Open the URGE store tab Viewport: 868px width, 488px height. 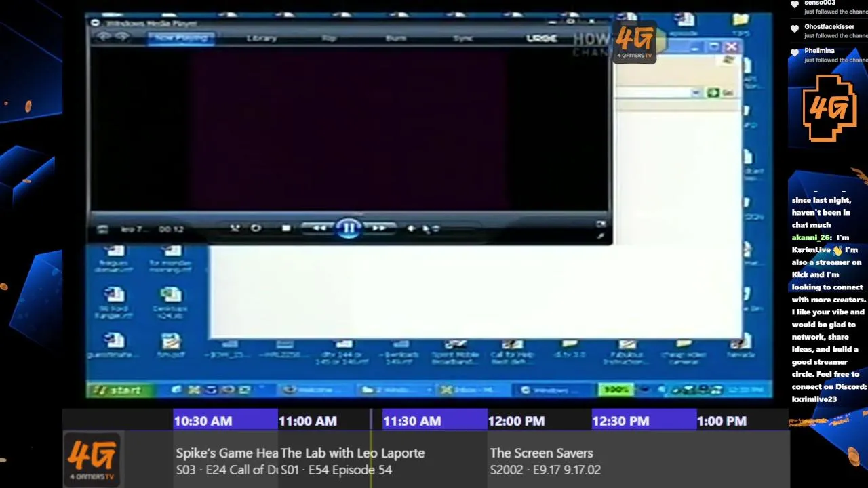[x=542, y=39]
